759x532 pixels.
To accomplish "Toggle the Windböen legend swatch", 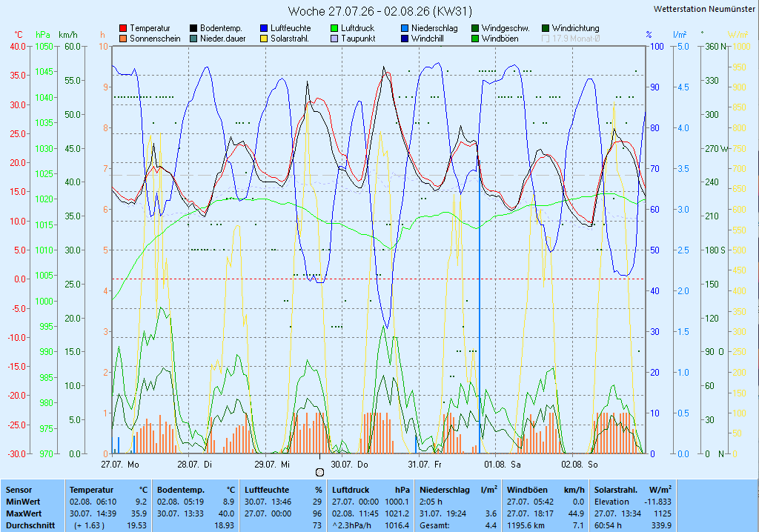I will (475, 39).
